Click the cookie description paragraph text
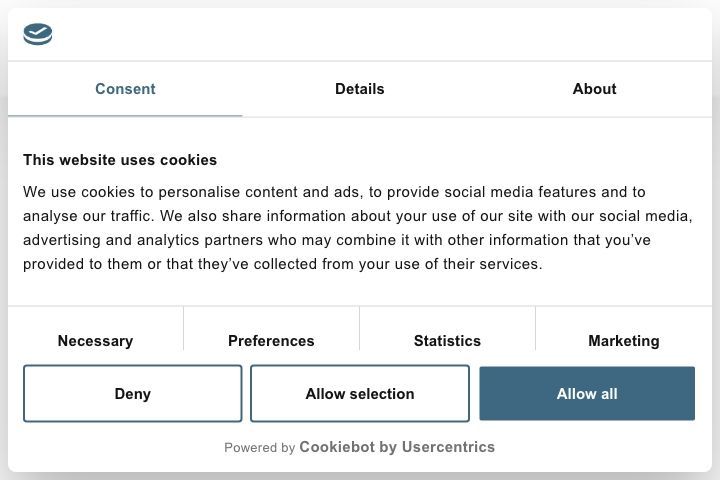This screenshot has height=480, width=720. point(358,228)
